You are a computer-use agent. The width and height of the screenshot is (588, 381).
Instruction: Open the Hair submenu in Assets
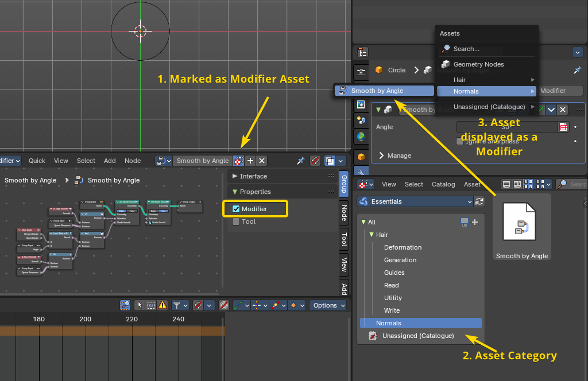point(486,80)
